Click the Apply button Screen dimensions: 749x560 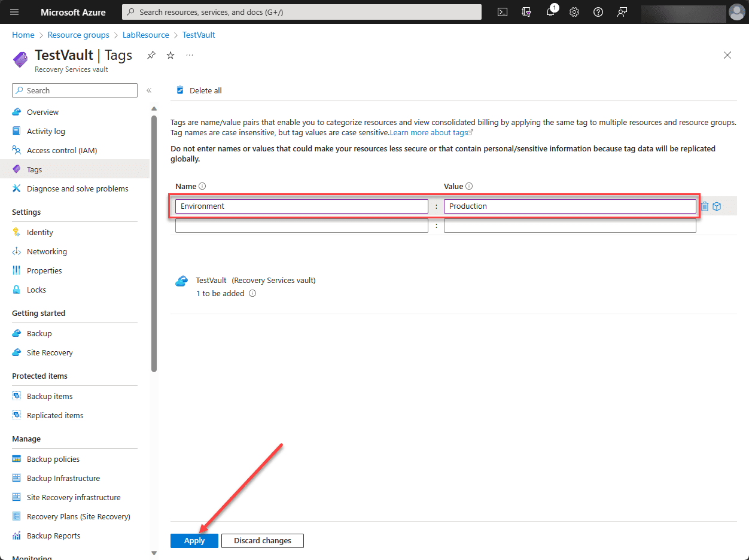pos(194,541)
